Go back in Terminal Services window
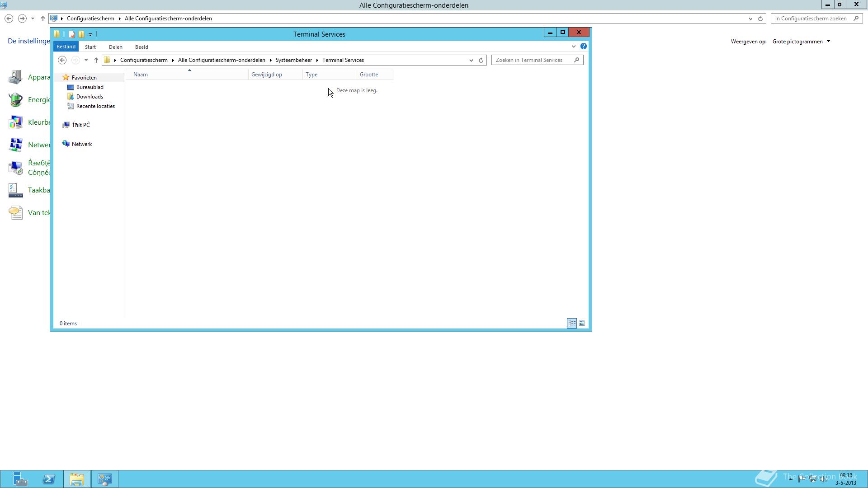The width and height of the screenshot is (868, 488). (62, 60)
